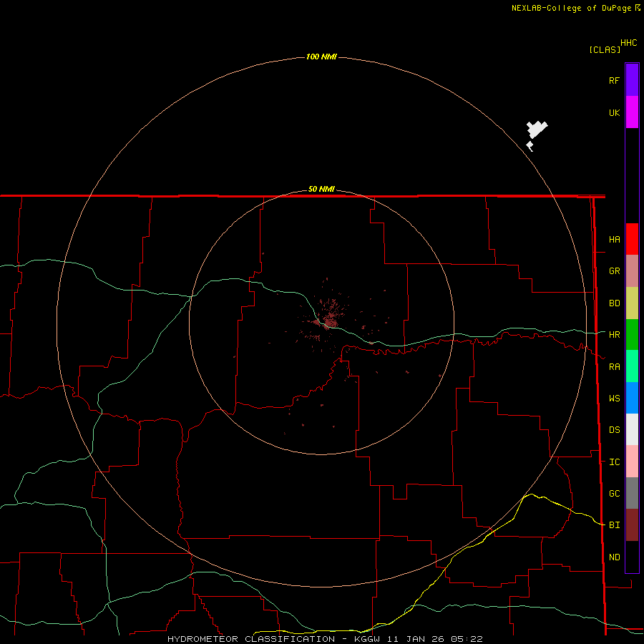Click the "GC" legend label
This screenshot has width=644, height=644.
pos(615,493)
